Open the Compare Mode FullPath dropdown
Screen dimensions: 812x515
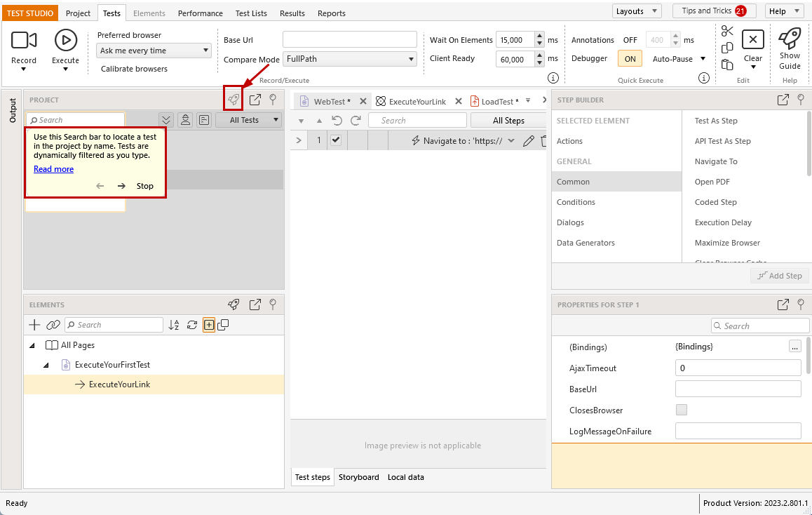click(350, 59)
